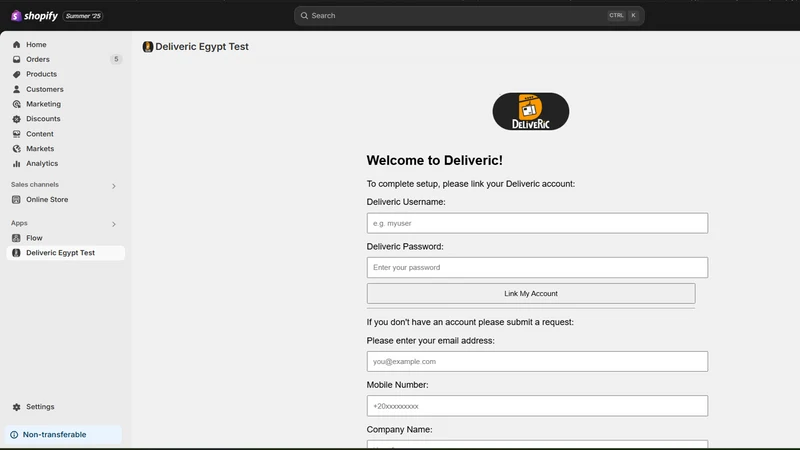This screenshot has width=800, height=450.
Task: Click the Deliveric logo image
Action: (x=531, y=111)
